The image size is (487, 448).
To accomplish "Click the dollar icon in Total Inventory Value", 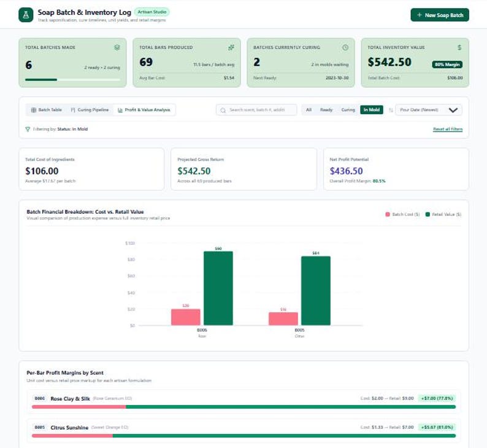I will click(x=459, y=47).
